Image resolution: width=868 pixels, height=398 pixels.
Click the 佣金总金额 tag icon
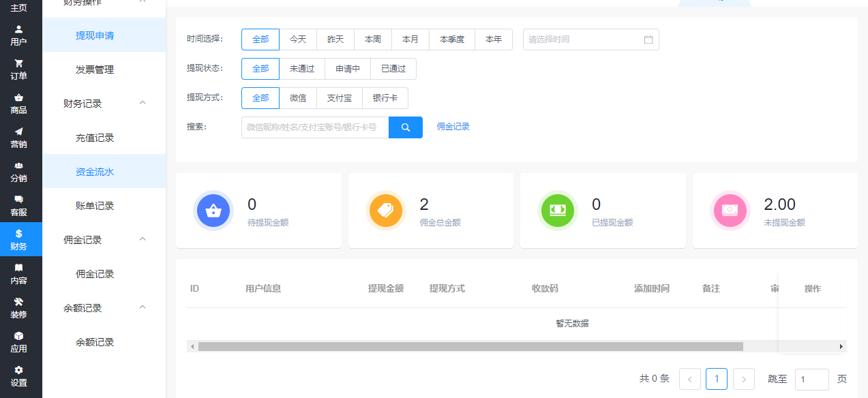click(x=385, y=211)
